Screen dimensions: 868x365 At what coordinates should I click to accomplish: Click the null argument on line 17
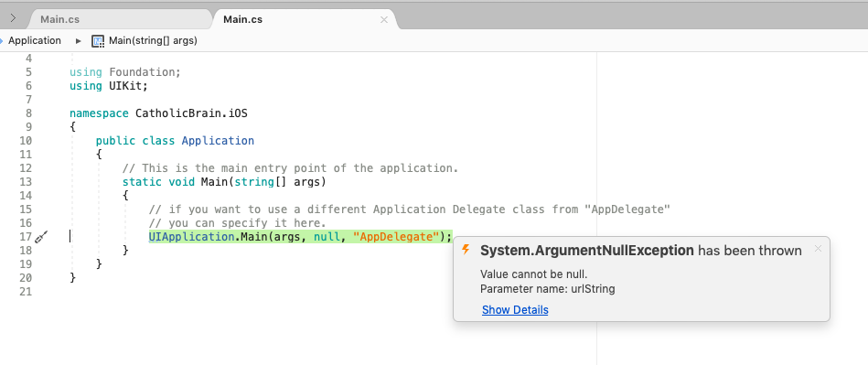click(x=327, y=237)
